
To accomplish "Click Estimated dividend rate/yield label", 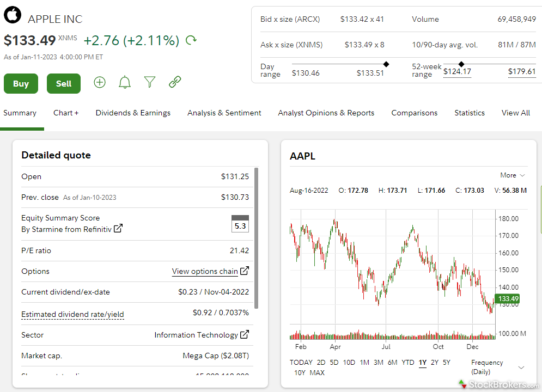I will click(72, 314).
